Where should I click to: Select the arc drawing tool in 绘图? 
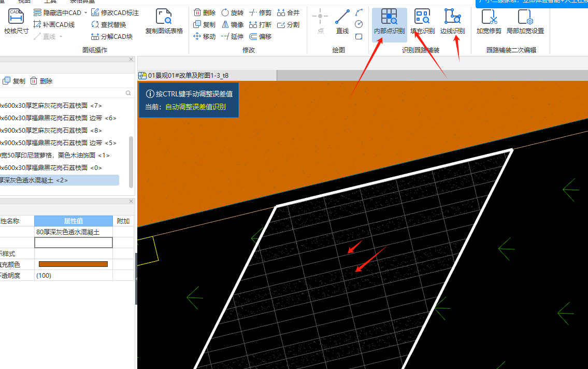pyautogui.click(x=359, y=13)
